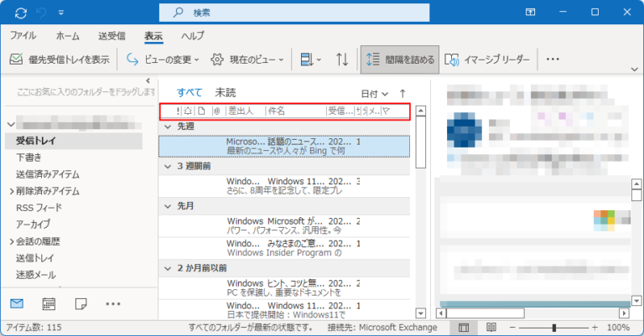Open message 日本で提供開始：Windows11で
Viewport: 644px width, 336px height.
click(x=284, y=310)
